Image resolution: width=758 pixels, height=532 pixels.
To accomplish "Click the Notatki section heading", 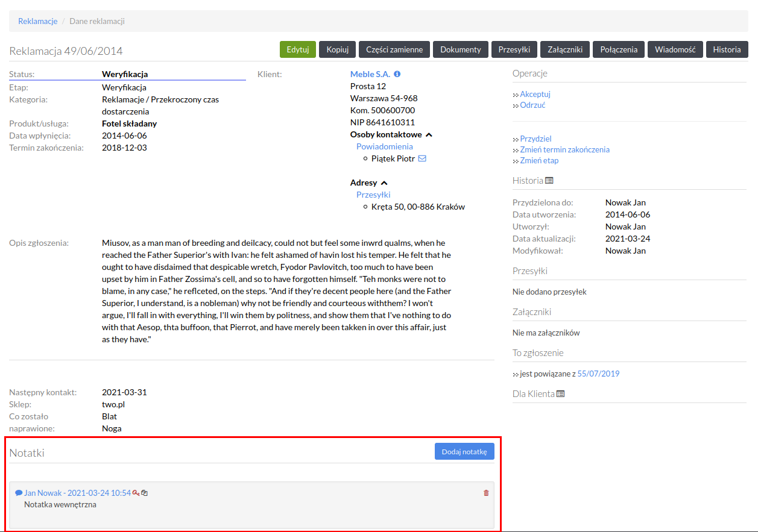I will [27, 452].
